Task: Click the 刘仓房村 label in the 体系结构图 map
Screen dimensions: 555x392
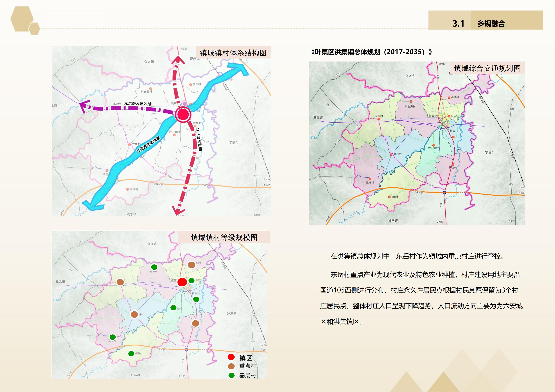Action: pyautogui.click(x=146, y=92)
